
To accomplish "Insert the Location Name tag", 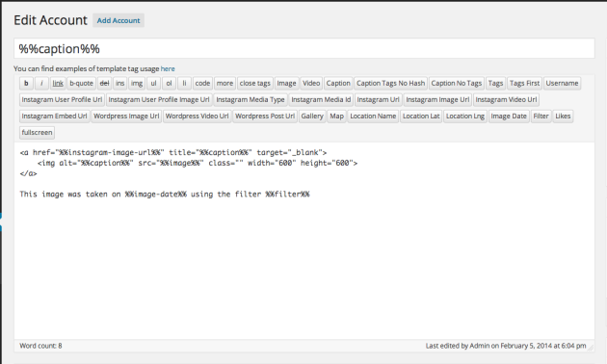I will tap(373, 117).
